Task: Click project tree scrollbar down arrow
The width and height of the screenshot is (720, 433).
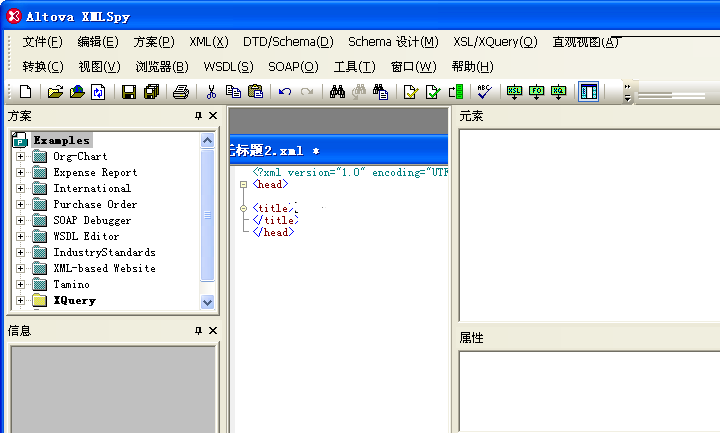Action: pos(208,302)
